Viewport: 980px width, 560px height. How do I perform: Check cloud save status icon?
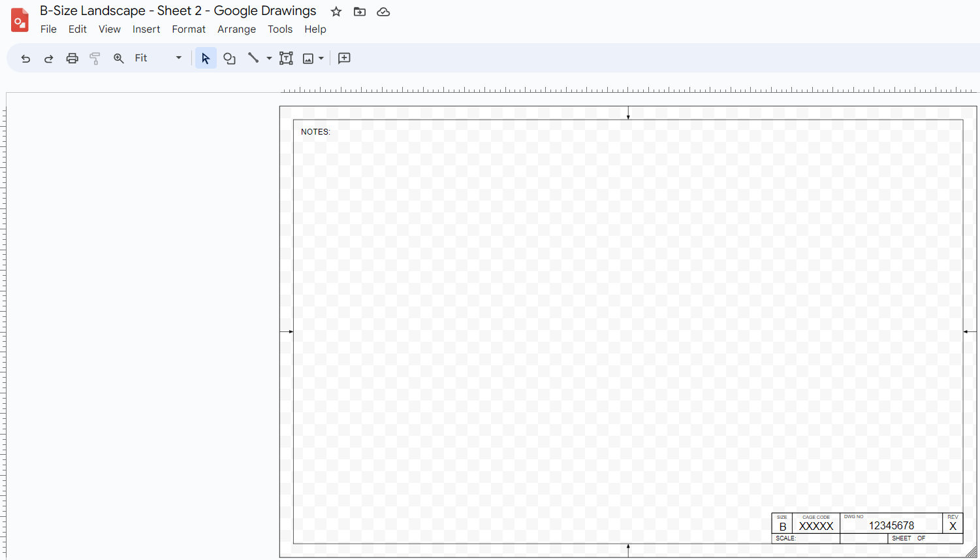[x=383, y=12]
